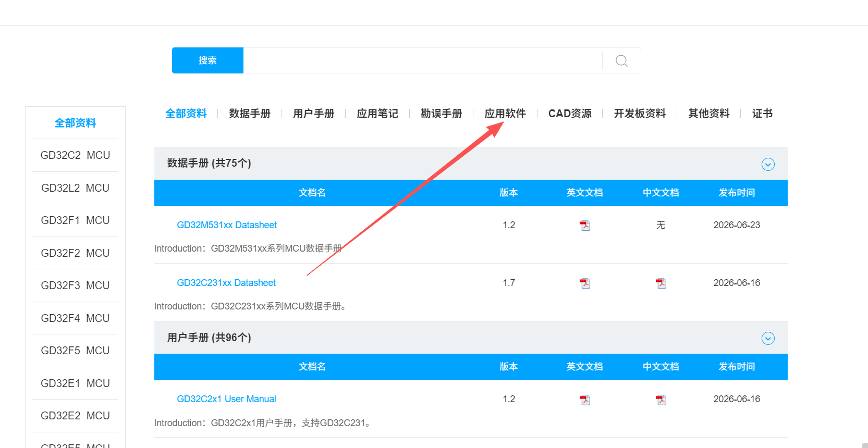Select GD32F4 MCU in the sidebar

tap(75, 318)
